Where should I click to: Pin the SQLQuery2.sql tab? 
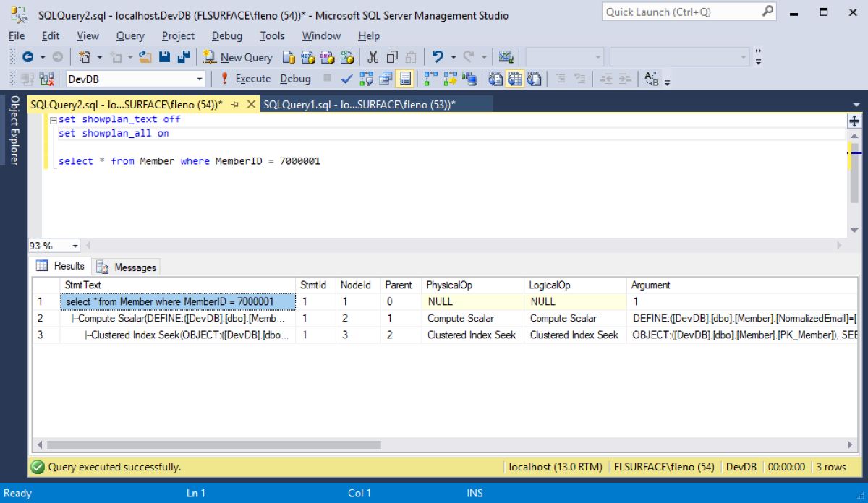(x=234, y=105)
